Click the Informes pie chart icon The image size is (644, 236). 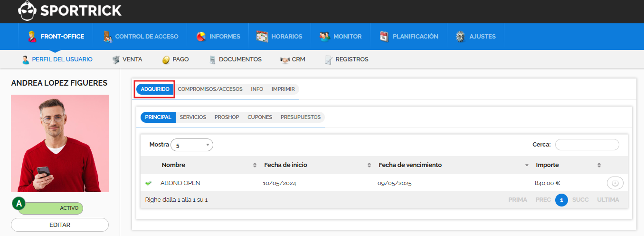[x=201, y=36]
